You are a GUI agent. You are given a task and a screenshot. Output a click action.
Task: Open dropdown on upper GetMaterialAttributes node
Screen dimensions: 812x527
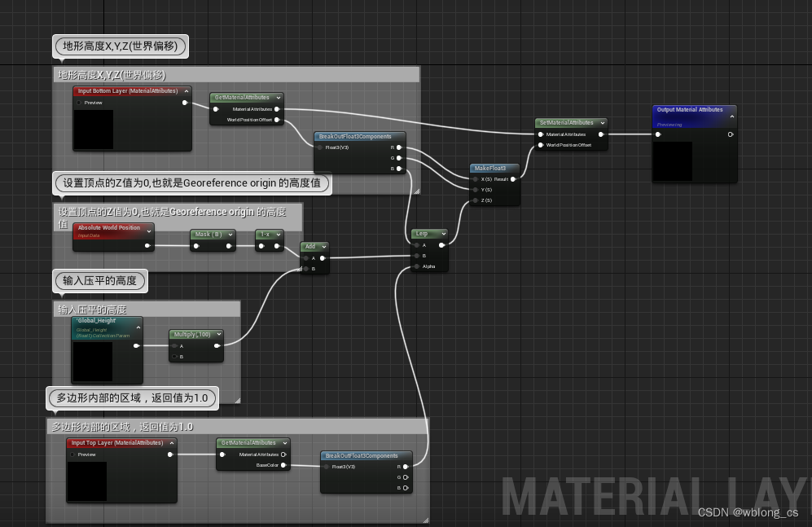pos(279,97)
